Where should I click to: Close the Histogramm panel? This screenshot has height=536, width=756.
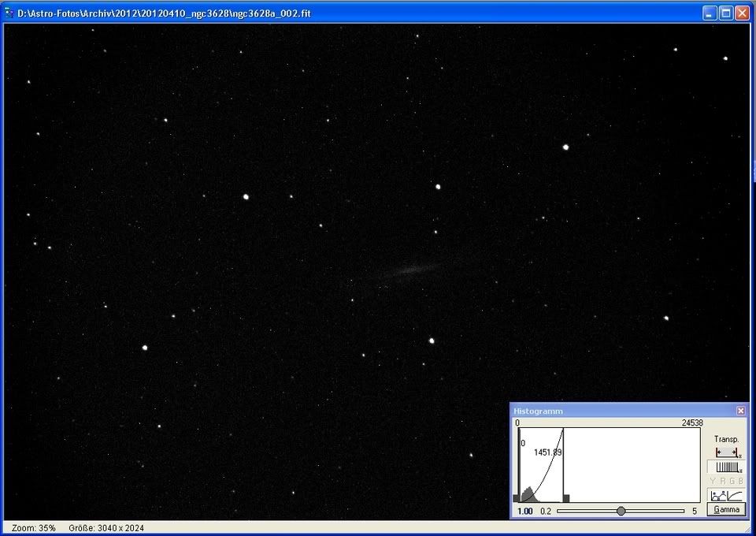pyautogui.click(x=740, y=411)
